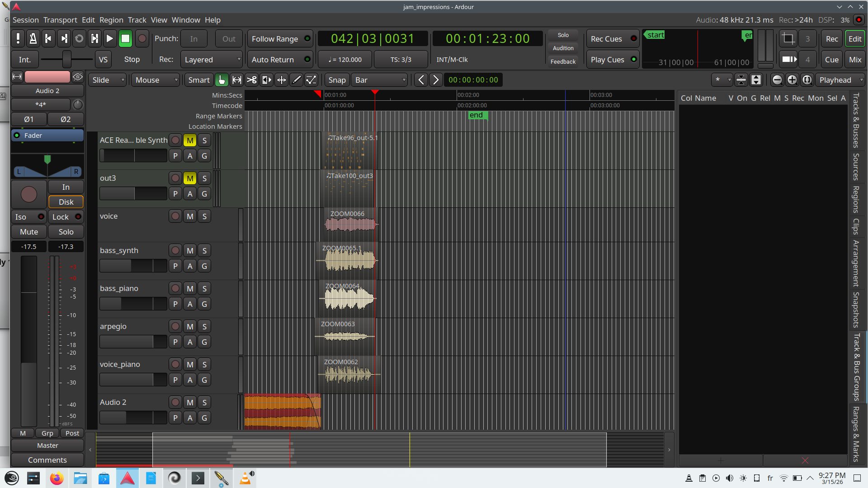Open the Region menu
The height and width of the screenshot is (488, 868).
[111, 20]
